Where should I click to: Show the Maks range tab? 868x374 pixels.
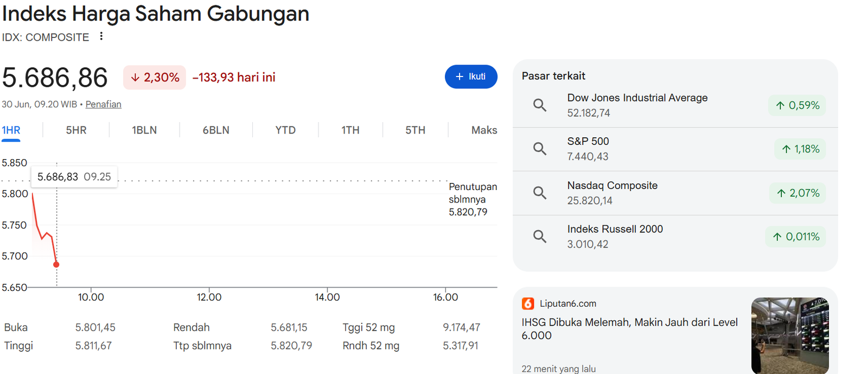[x=484, y=130]
